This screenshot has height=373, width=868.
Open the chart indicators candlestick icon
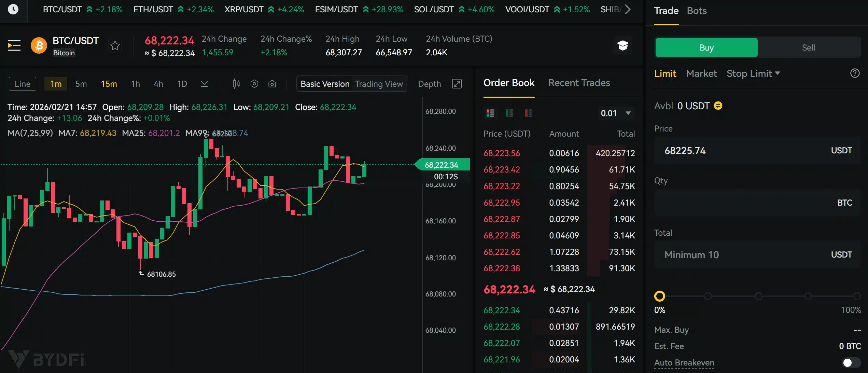[x=236, y=84]
